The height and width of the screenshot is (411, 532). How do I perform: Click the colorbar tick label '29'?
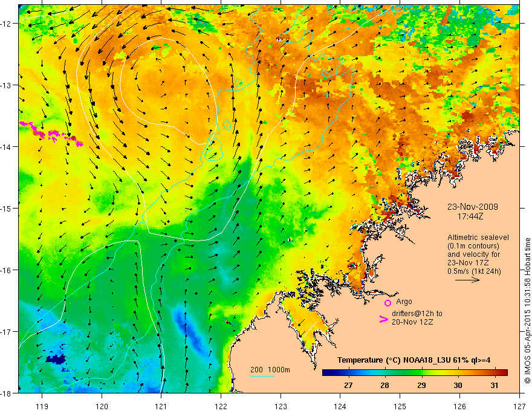(x=421, y=386)
